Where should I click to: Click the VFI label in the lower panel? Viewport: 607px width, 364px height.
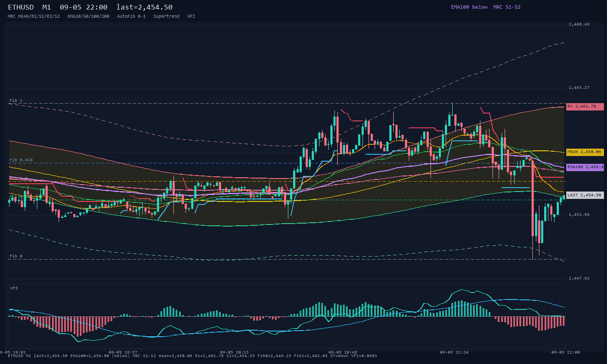tap(14, 288)
